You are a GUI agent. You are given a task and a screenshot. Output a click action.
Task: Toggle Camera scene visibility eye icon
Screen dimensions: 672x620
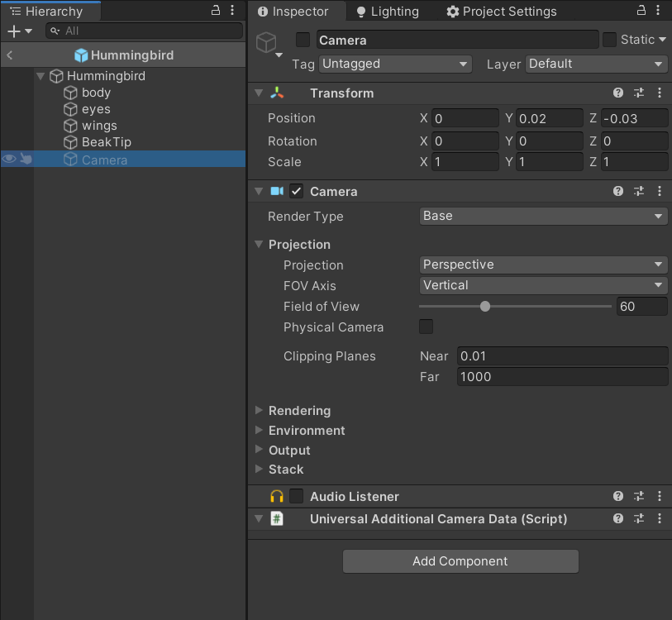coord(9,159)
